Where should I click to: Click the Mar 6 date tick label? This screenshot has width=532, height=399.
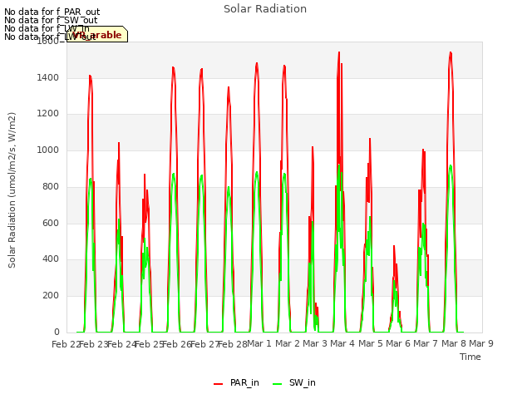(x=398, y=343)
